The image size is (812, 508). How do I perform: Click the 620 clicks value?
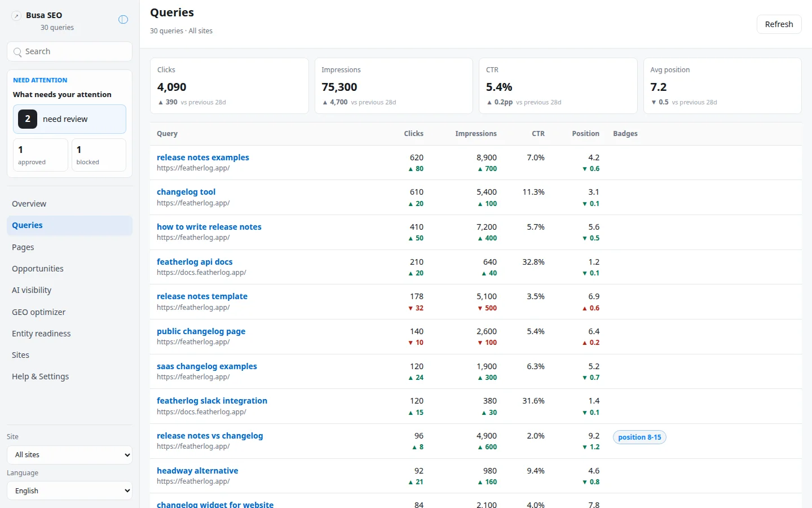click(x=417, y=157)
